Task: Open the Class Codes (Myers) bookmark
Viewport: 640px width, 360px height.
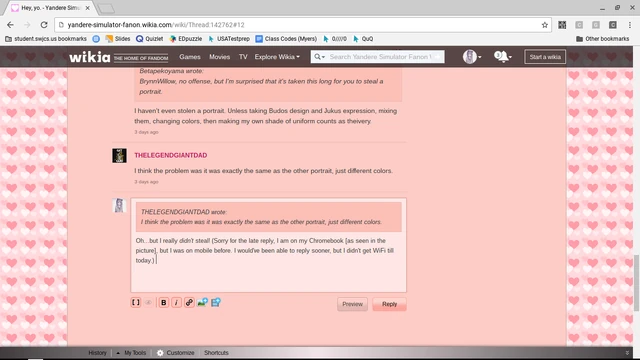Action: 286,39
